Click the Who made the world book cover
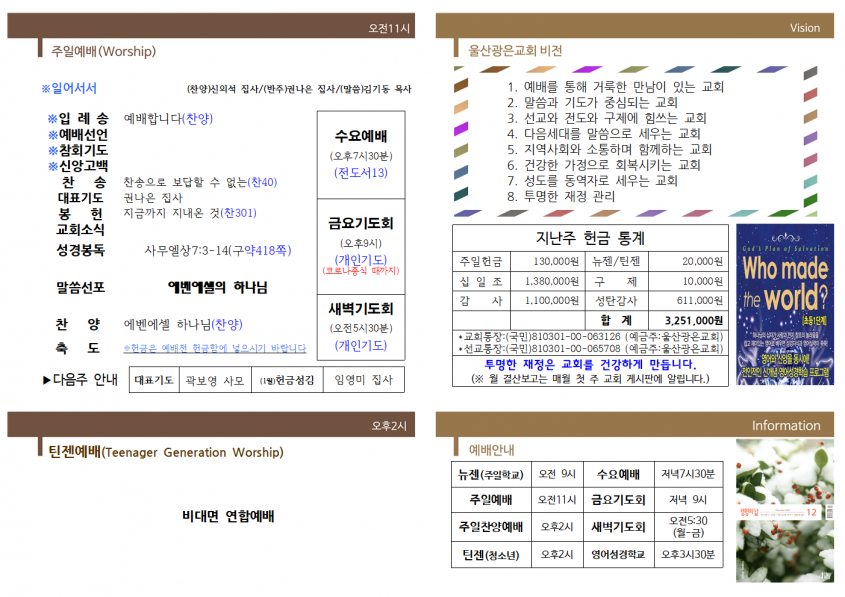Screen dimensions: 845x597 pyautogui.click(x=785, y=304)
